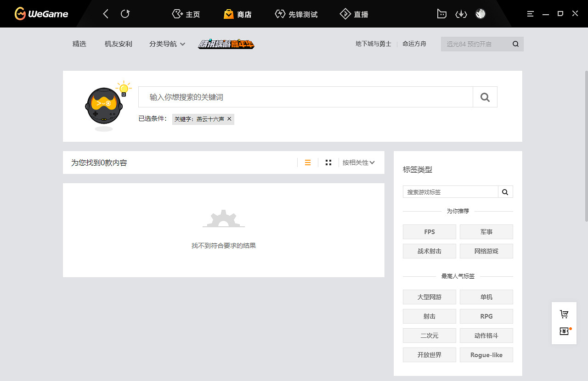Select the 机友安利 menu item
Screen dimensions: 588x381
pos(118,44)
